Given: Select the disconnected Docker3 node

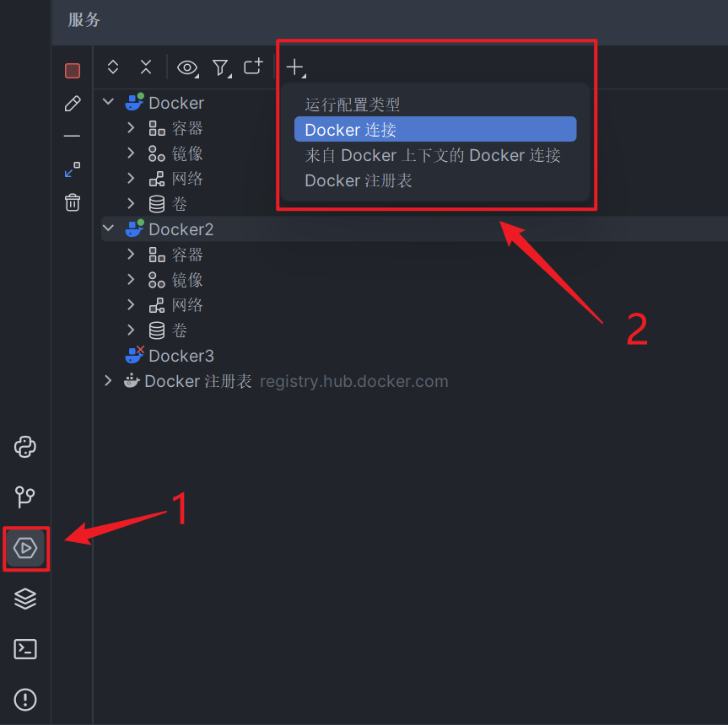Looking at the screenshot, I should click(181, 356).
